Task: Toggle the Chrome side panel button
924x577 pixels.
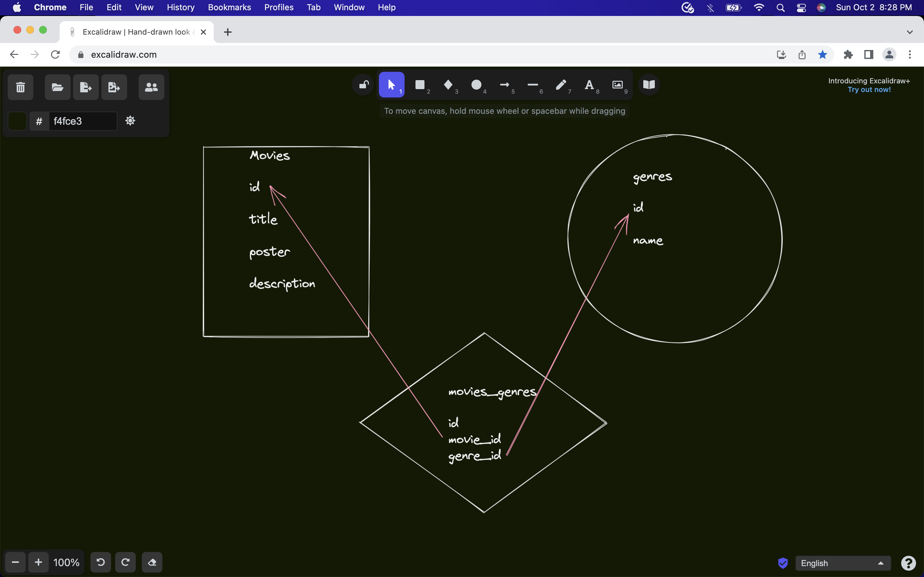Action: (x=868, y=54)
